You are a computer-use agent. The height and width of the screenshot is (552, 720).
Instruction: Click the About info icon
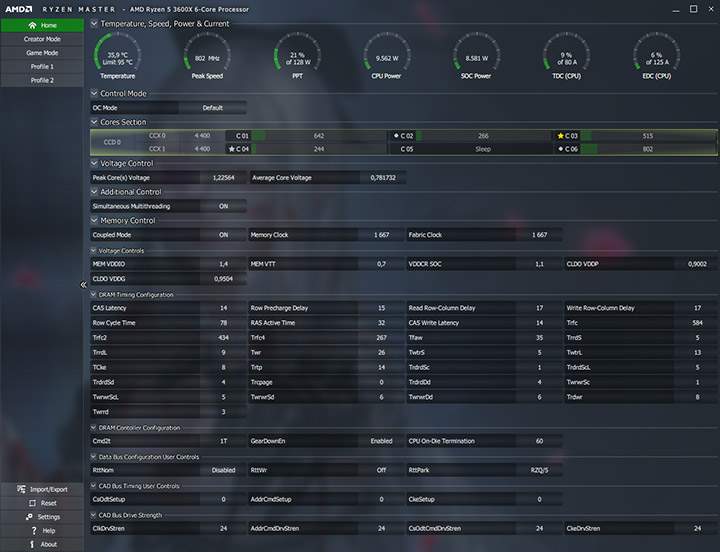pos(32,544)
